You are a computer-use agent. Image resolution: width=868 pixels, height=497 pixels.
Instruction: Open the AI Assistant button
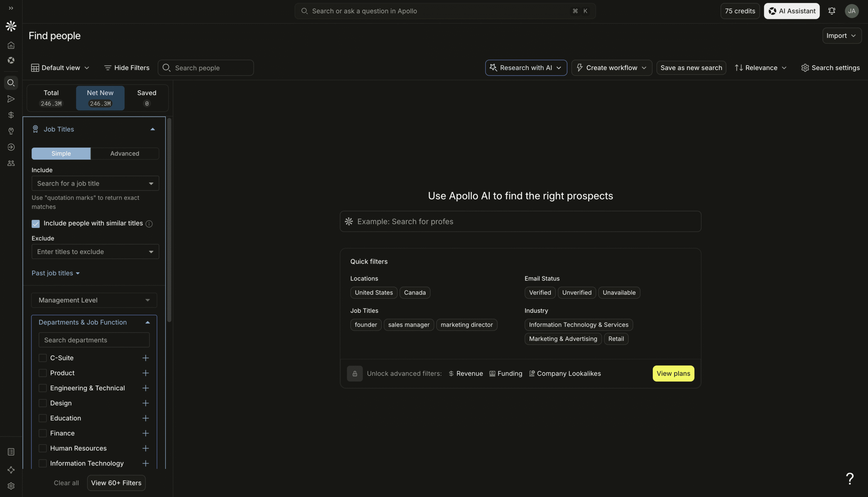[x=792, y=11]
